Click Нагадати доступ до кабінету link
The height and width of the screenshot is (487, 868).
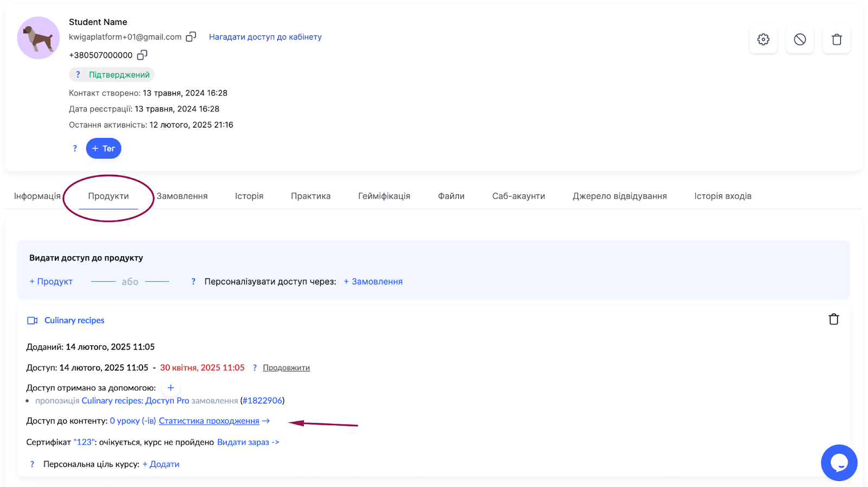click(265, 37)
